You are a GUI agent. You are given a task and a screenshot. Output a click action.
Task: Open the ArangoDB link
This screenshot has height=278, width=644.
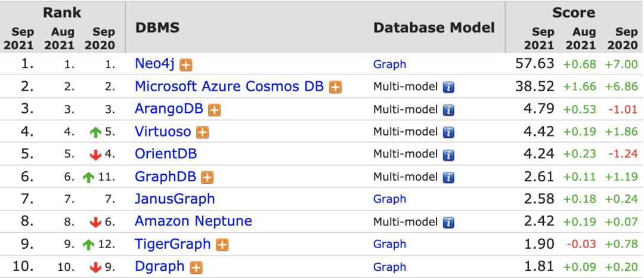click(x=169, y=109)
